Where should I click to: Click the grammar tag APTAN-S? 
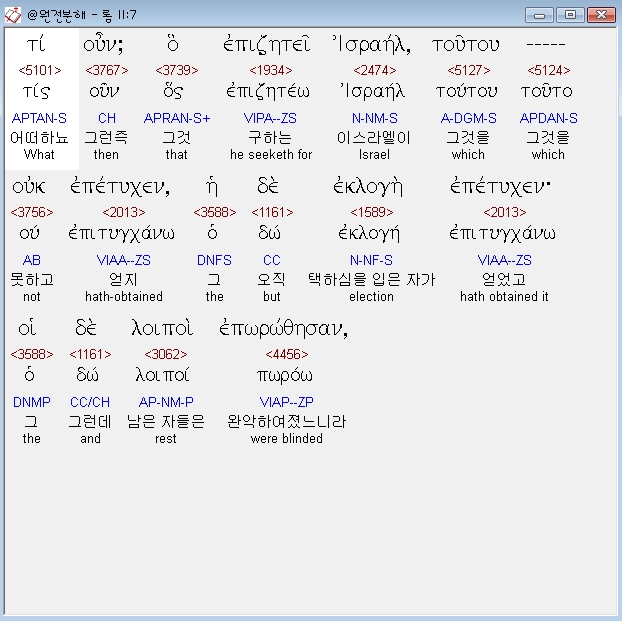[x=39, y=118]
